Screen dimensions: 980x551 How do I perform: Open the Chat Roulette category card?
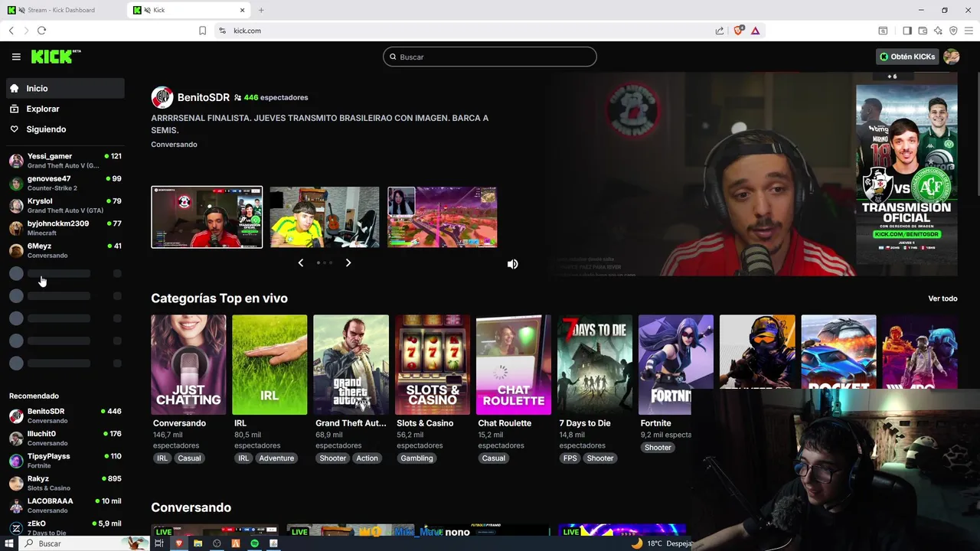tap(514, 365)
